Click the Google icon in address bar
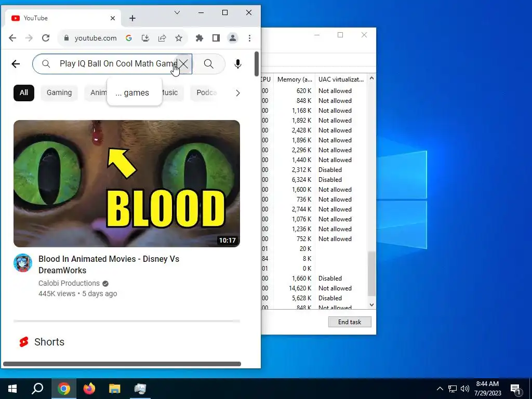 click(x=129, y=38)
